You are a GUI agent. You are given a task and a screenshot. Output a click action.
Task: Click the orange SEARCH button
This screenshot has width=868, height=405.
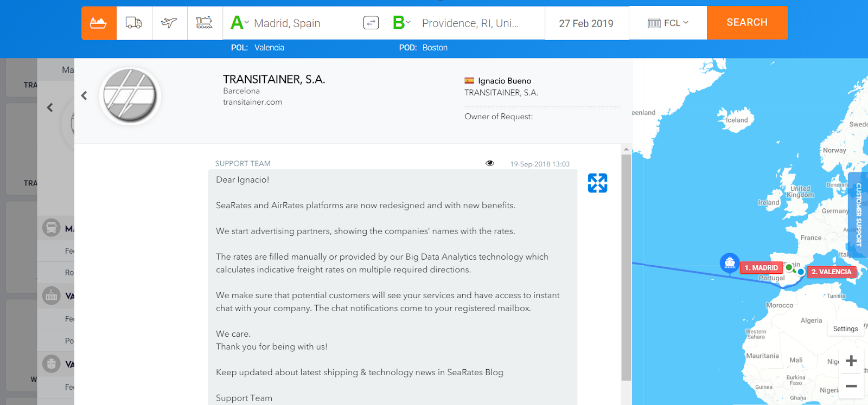tap(747, 23)
